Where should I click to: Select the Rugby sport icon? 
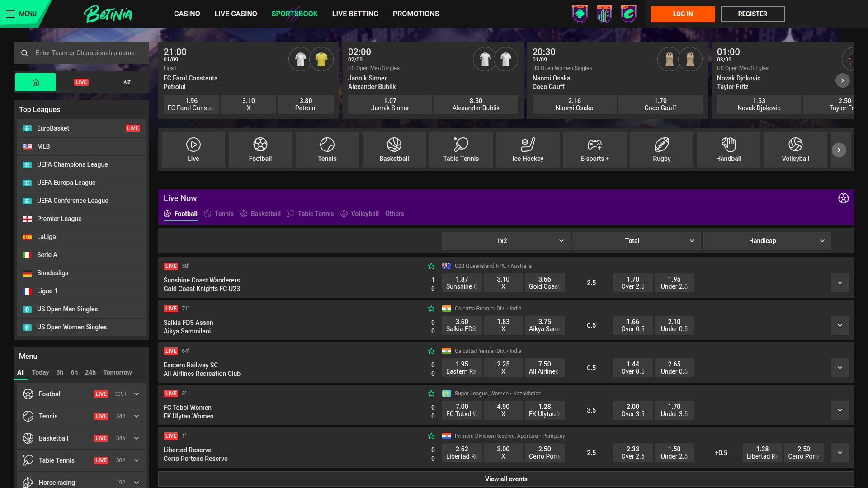[x=661, y=150]
